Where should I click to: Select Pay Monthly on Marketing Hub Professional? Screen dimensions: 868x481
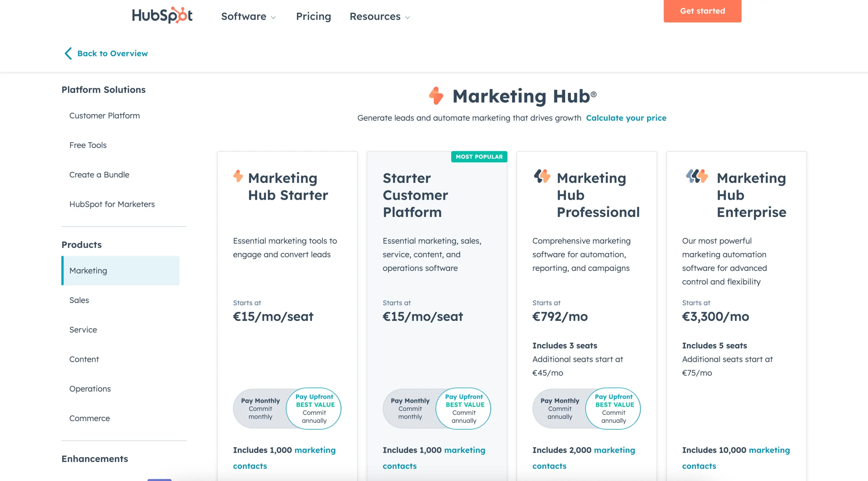click(560, 408)
